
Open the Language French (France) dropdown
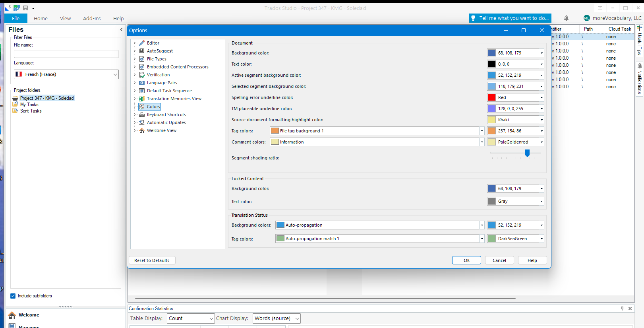click(x=115, y=74)
